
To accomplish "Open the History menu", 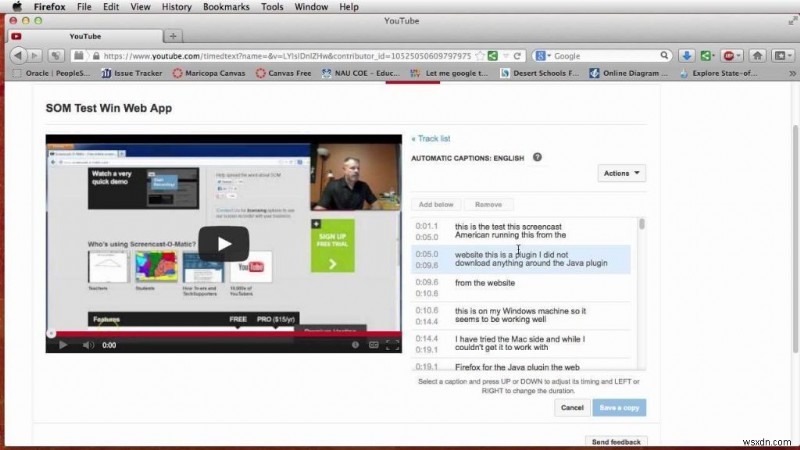I will (177, 7).
